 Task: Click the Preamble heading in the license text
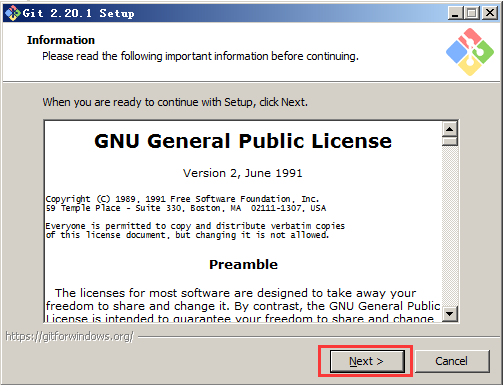coord(243,264)
